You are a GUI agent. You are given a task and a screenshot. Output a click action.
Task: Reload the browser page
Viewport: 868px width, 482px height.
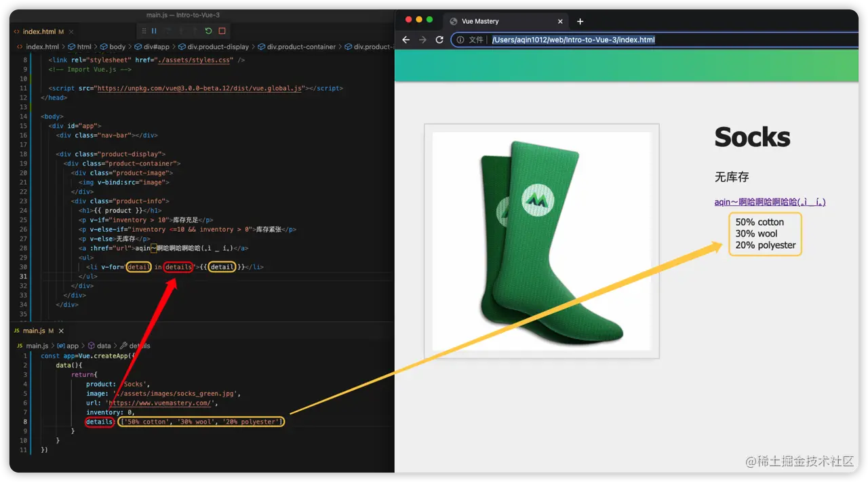(439, 40)
